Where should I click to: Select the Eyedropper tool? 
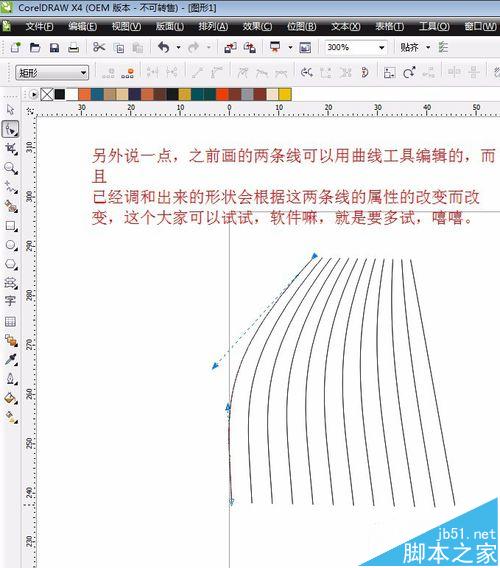point(10,360)
